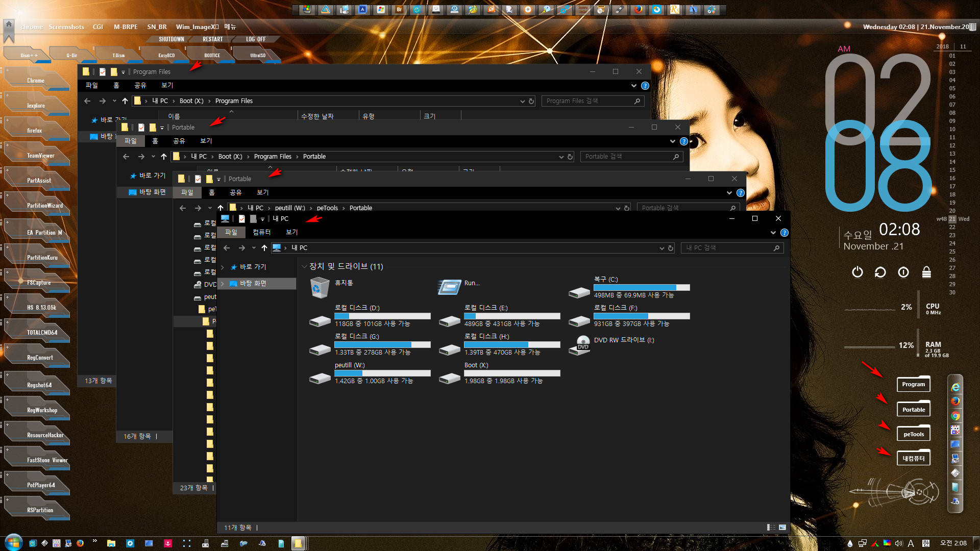Go up one level in 내 PC window
The image size is (980, 551).
tap(264, 248)
